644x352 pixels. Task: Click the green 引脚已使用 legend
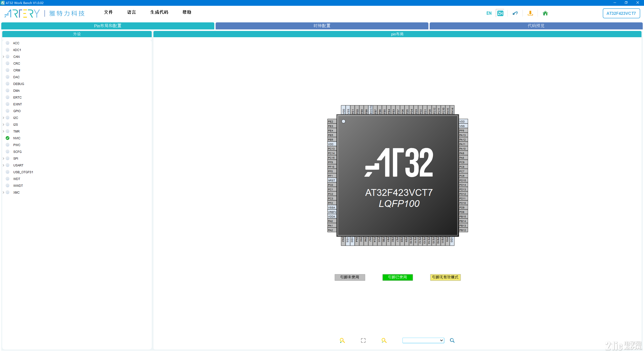pos(397,277)
